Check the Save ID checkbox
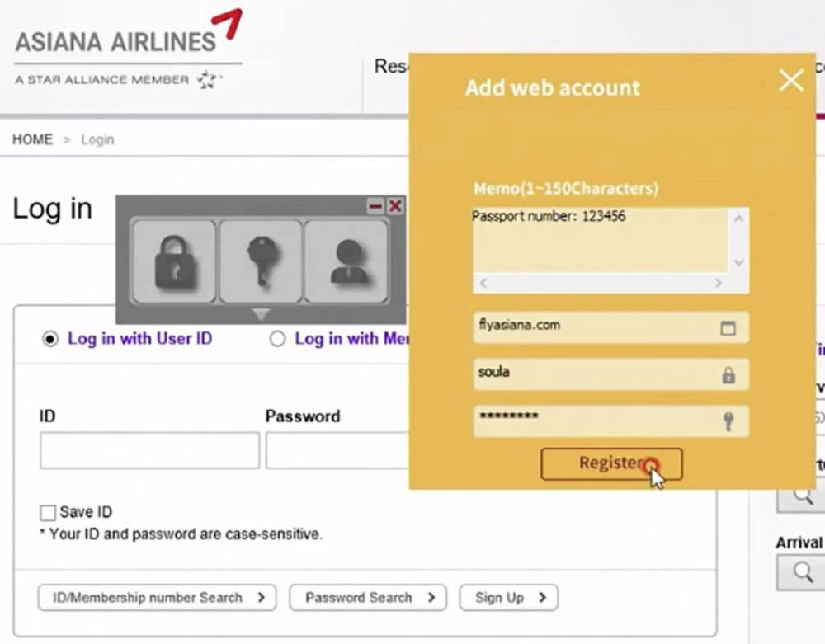 (48, 513)
